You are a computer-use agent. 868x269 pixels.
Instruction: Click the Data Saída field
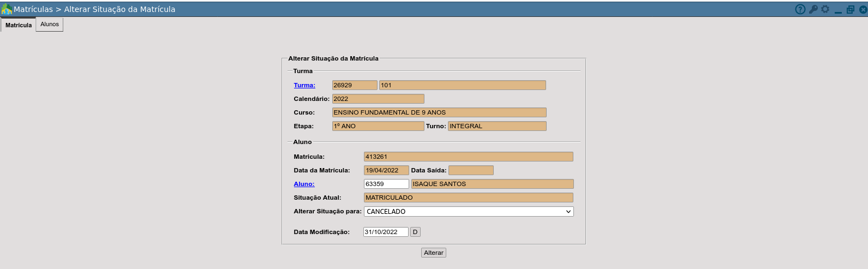pos(471,170)
